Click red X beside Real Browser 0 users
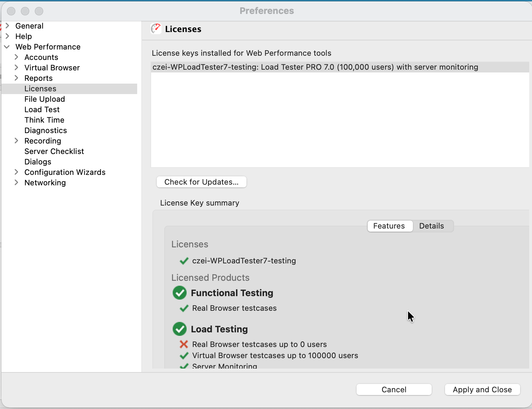 coord(184,344)
